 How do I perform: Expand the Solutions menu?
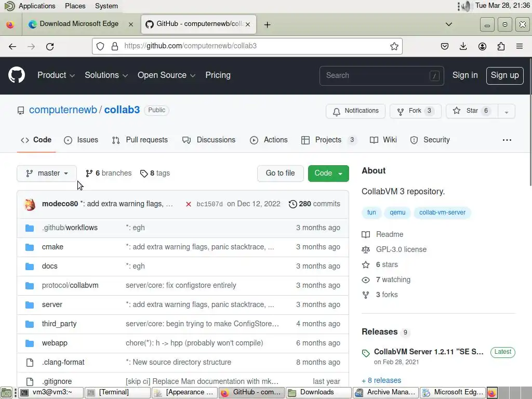coord(106,75)
